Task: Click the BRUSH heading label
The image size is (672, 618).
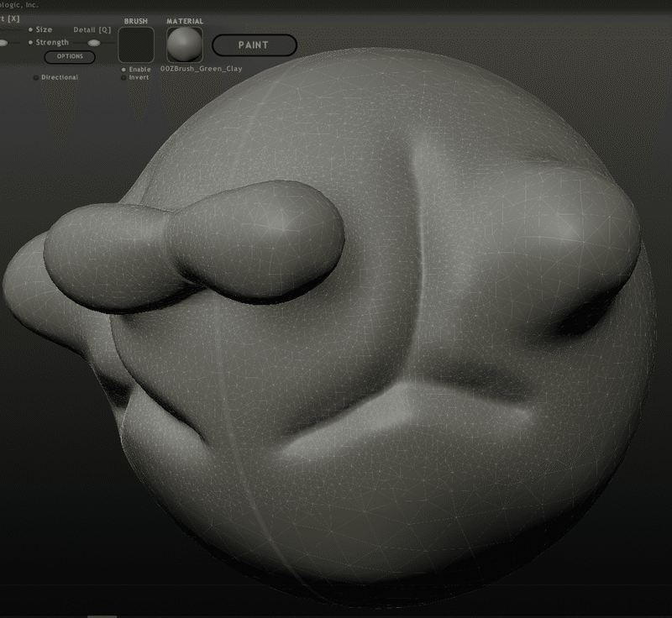Action: click(136, 21)
